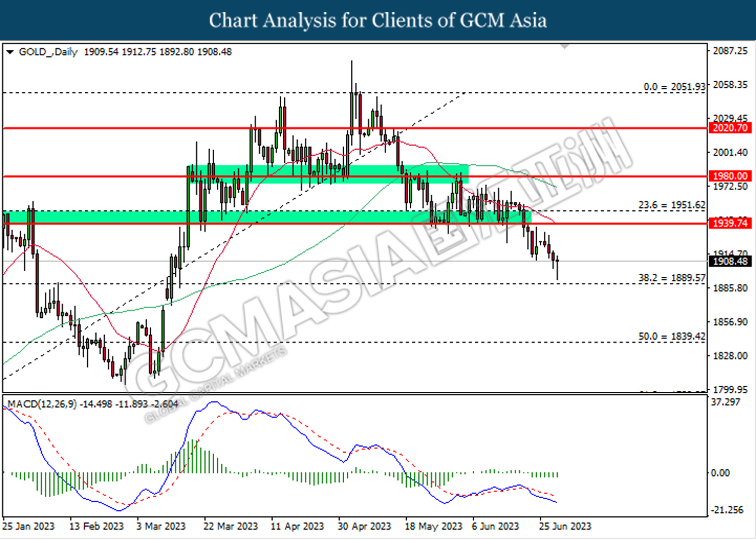Click the GOLD_,Daily symbol label

coord(48,52)
